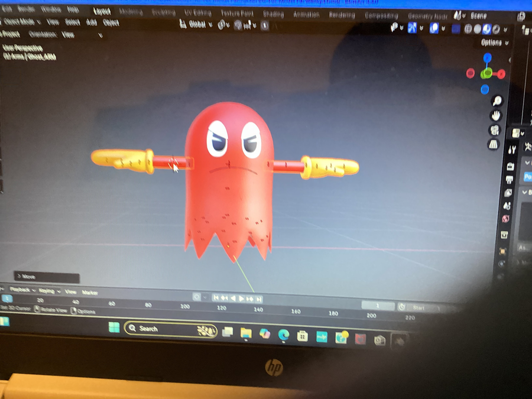Jump to the last frame

[258, 299]
